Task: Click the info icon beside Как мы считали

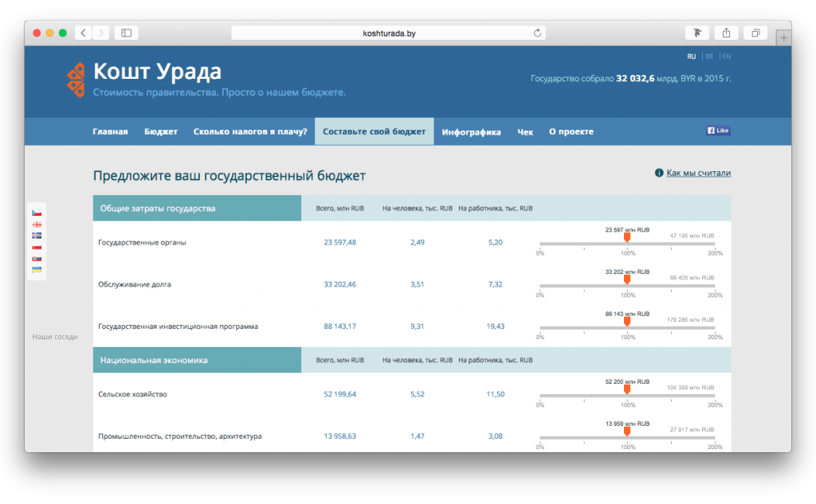Action: point(658,172)
